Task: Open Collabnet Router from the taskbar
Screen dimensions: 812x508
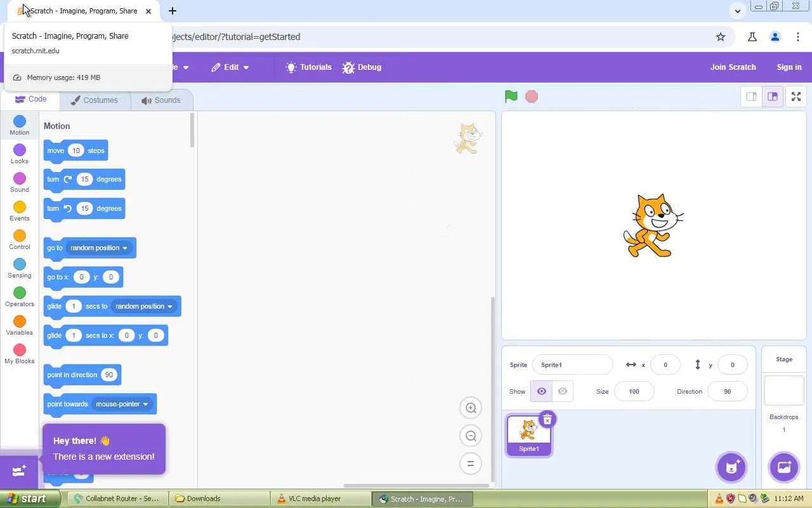Action: pyautogui.click(x=119, y=498)
